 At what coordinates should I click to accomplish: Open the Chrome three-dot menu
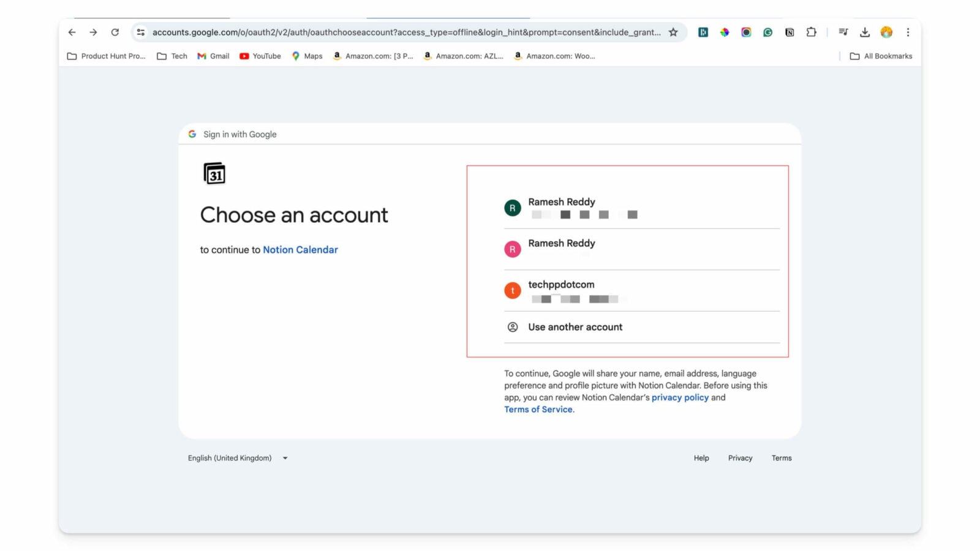(x=908, y=32)
